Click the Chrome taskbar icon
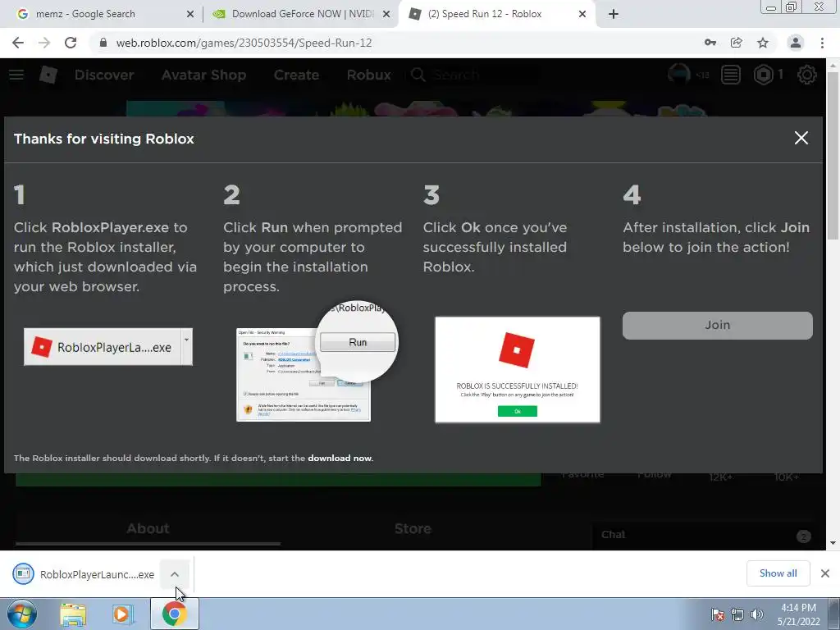Image resolution: width=840 pixels, height=630 pixels. (x=174, y=614)
